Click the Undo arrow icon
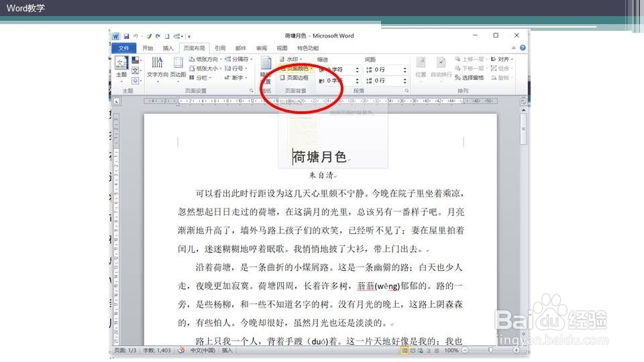Viewport: 644px width, 362px height. 136,36
